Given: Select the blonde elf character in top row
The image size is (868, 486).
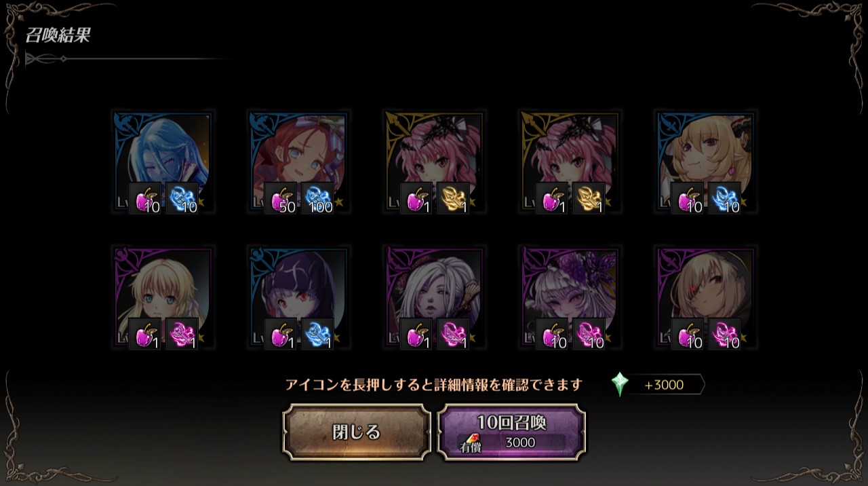Looking at the screenshot, I should [705, 163].
